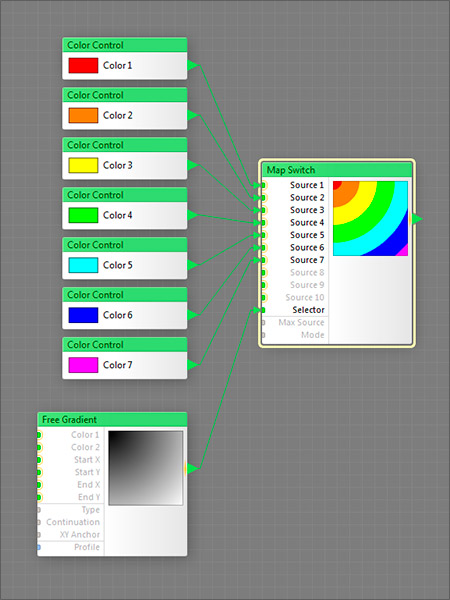Click the rainbow preview in Map Switch
Screen dimensions: 450x600
click(370, 218)
